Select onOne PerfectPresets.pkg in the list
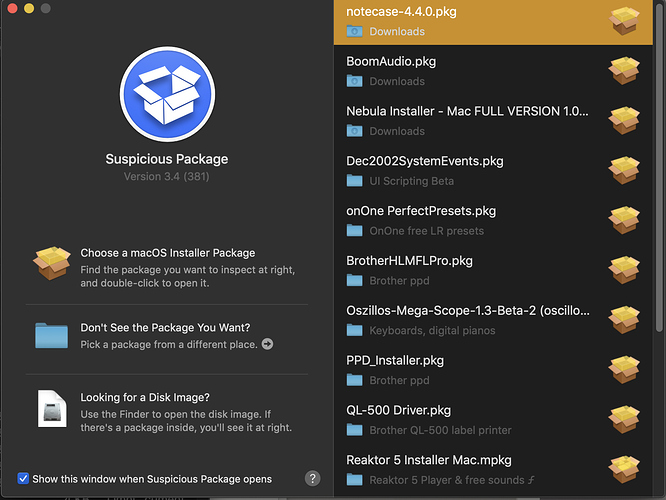Screen dimensions: 666x500 click(493, 220)
